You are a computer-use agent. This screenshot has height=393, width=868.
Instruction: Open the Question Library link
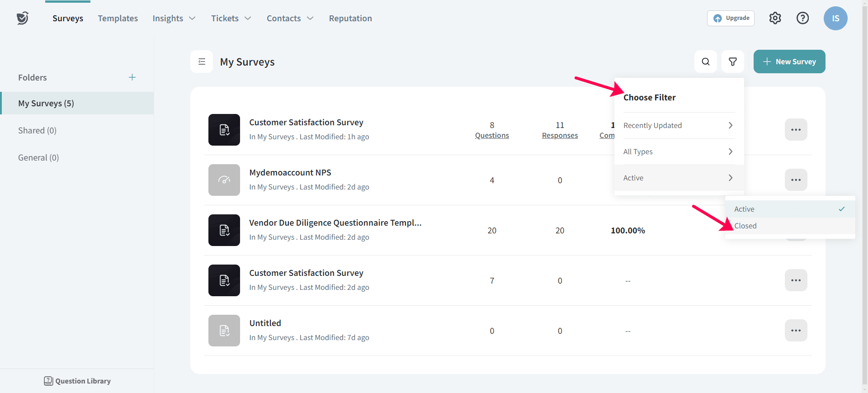77,381
